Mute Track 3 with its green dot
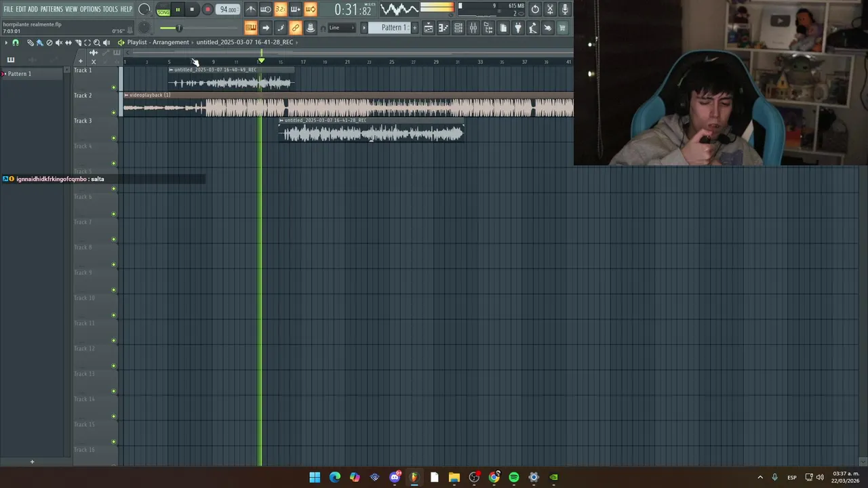The height and width of the screenshot is (488, 868). coord(114,138)
